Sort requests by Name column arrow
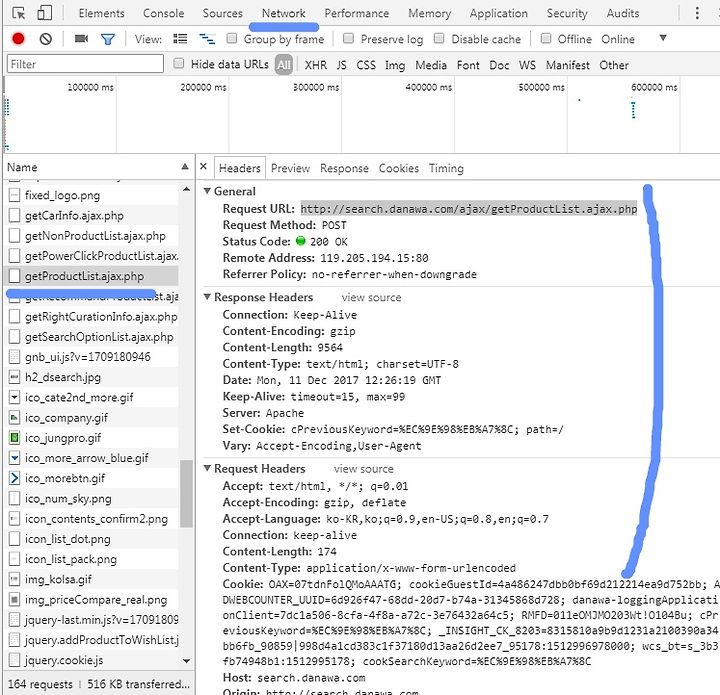This screenshot has height=695, width=720. point(185,167)
